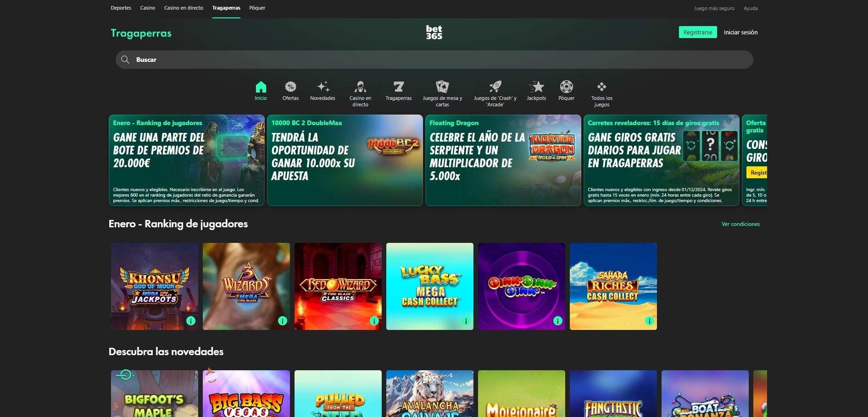Open the Ayuda help link
This screenshot has width=868, height=417.
coord(751,8)
